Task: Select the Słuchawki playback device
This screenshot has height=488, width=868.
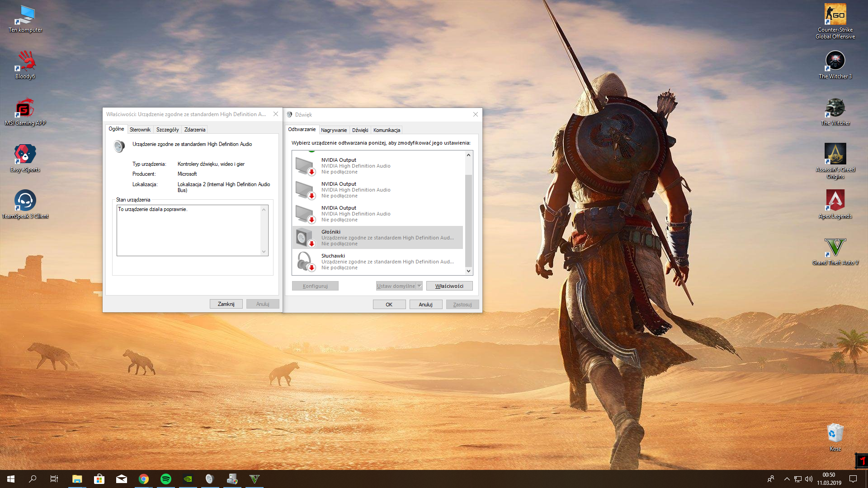Action: [377, 262]
